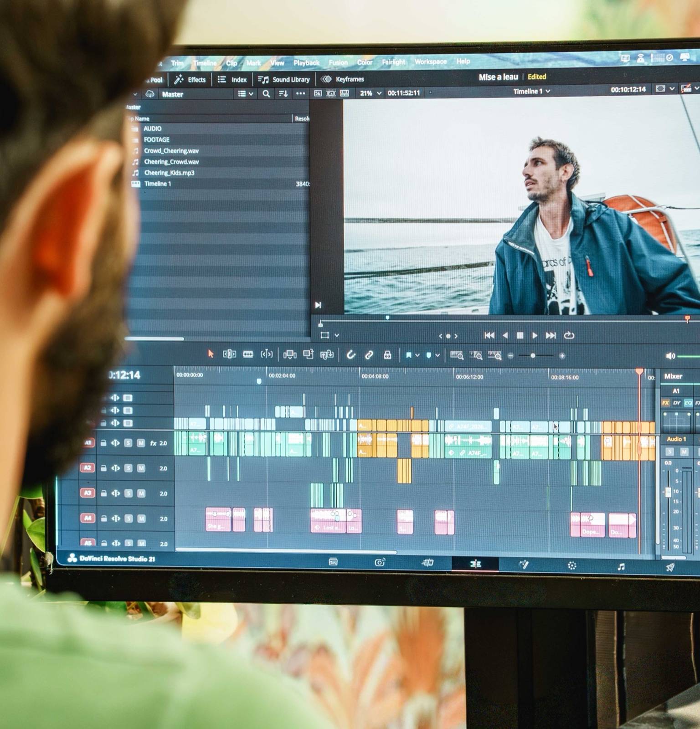Viewport: 700px width, 729px height.
Task: Toggle lock on track A4
Action: click(x=103, y=519)
